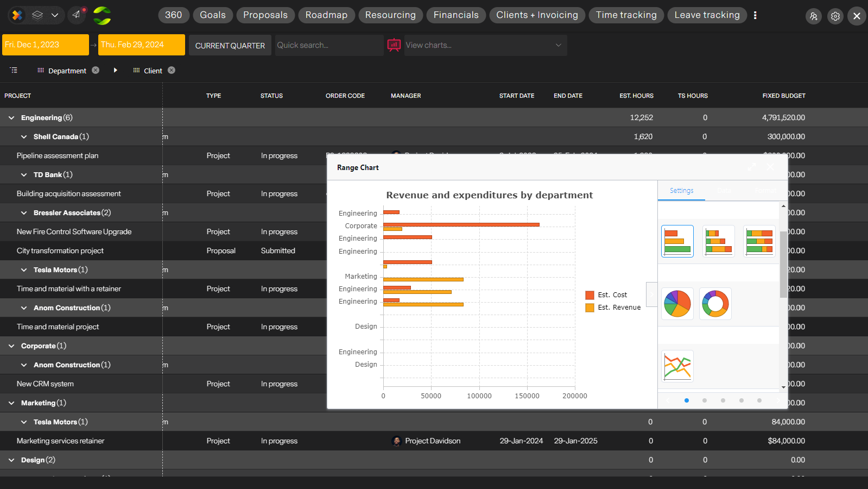Open the user accounts icon in top bar
868x489 pixels.
813,16
